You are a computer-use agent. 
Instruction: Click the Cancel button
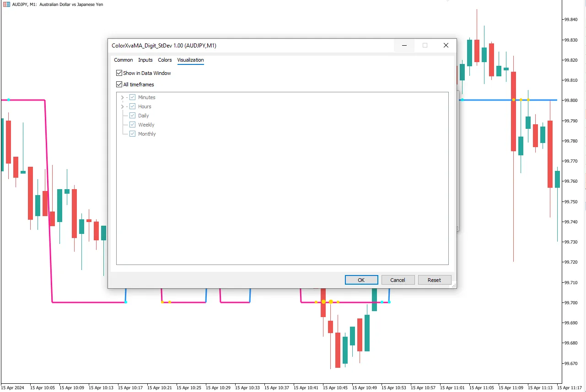click(398, 280)
